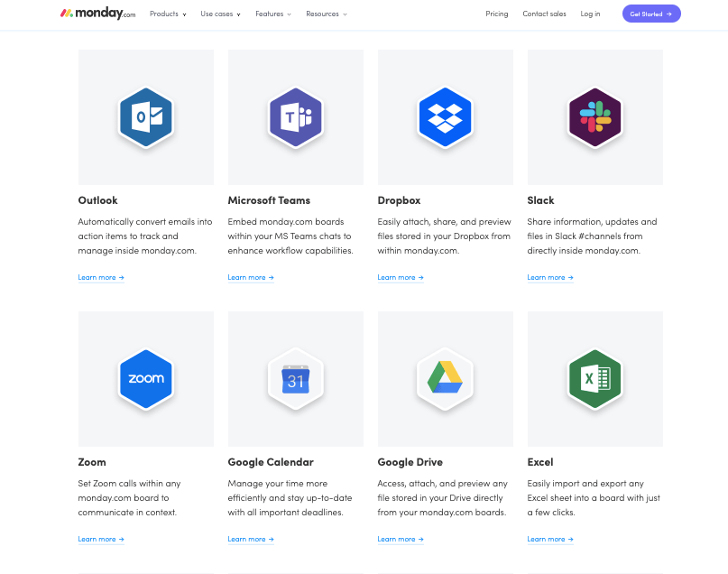Click Learn more under Dropbox
The image size is (728, 574).
401,277
